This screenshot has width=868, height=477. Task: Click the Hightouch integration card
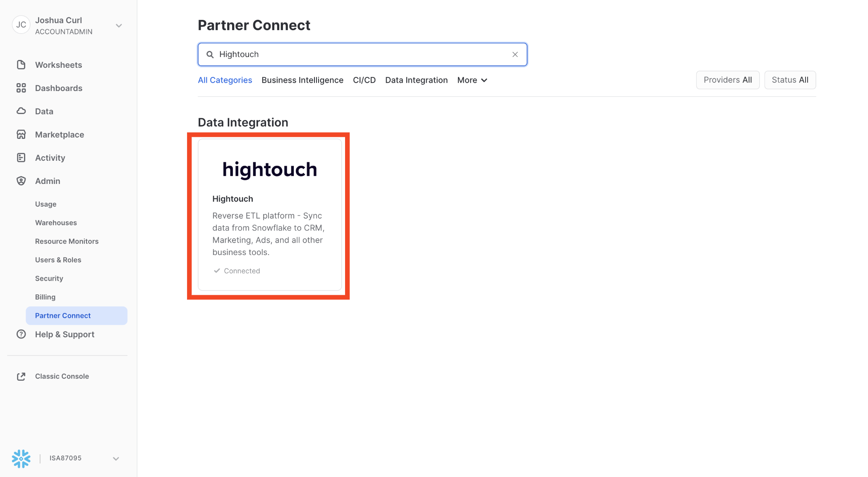(270, 215)
